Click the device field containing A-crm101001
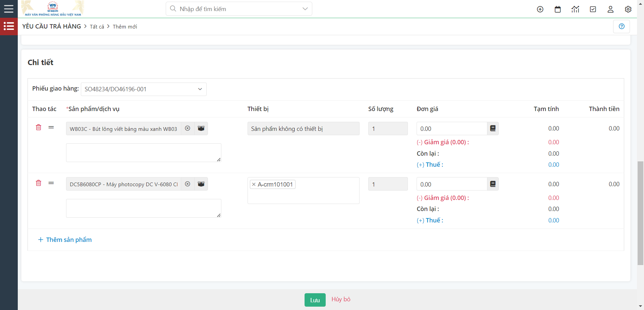This screenshot has width=644, height=310. (x=304, y=191)
